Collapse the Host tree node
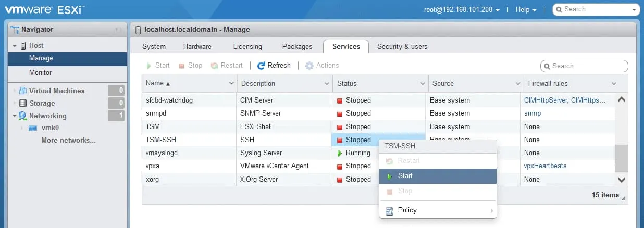 pyautogui.click(x=15, y=46)
